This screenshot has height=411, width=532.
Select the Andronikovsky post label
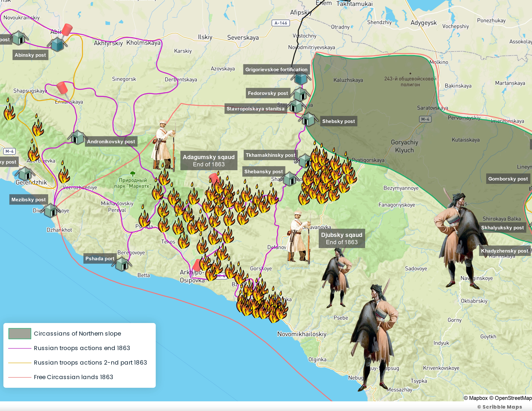pos(111,142)
